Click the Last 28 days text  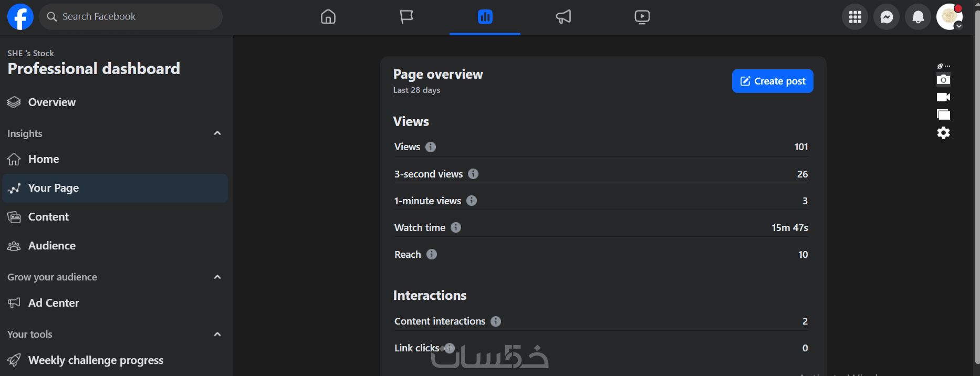click(x=416, y=90)
